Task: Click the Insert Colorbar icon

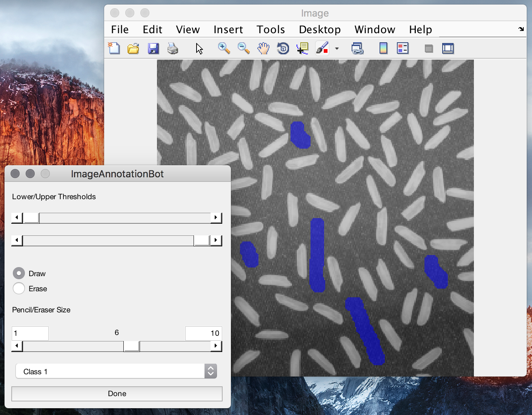Action: pyautogui.click(x=383, y=48)
